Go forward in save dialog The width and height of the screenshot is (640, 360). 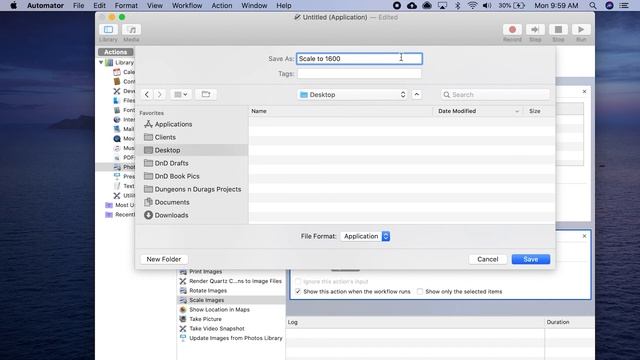click(x=160, y=94)
